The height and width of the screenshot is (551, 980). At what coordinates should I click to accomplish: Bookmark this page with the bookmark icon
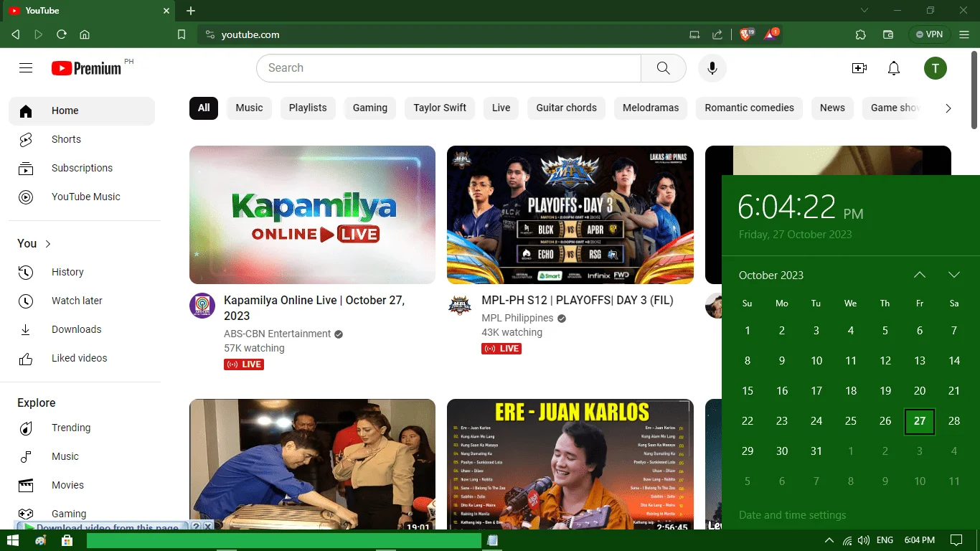pyautogui.click(x=182, y=34)
